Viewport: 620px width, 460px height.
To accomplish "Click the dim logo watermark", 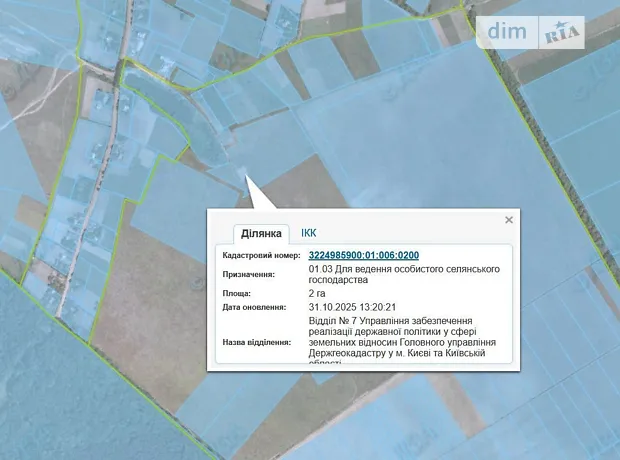I will [x=507, y=32].
